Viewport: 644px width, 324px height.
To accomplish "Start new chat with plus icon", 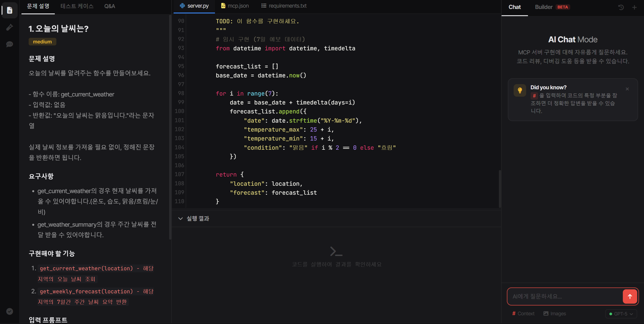I will 634,7.
